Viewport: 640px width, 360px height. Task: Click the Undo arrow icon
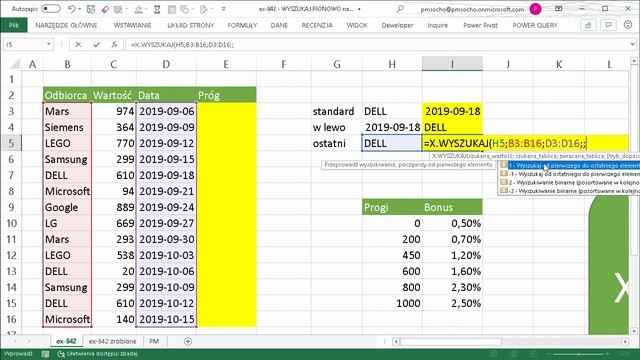[71, 9]
